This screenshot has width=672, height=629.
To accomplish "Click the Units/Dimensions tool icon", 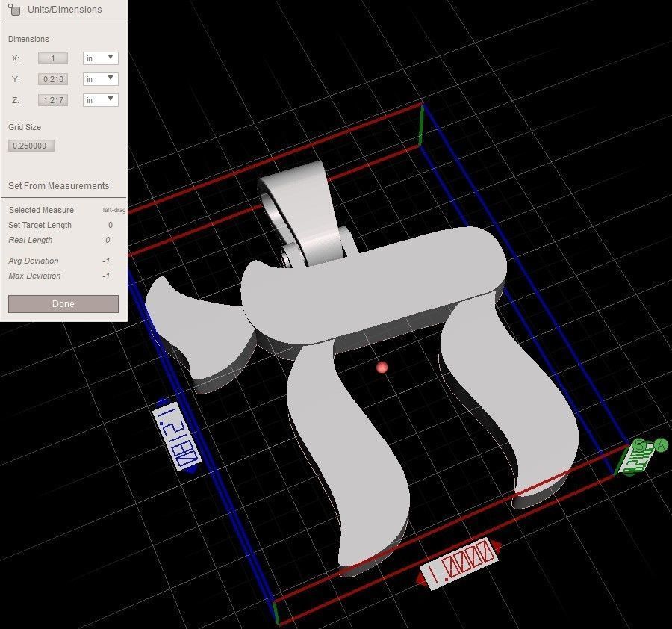I will tap(13, 10).
